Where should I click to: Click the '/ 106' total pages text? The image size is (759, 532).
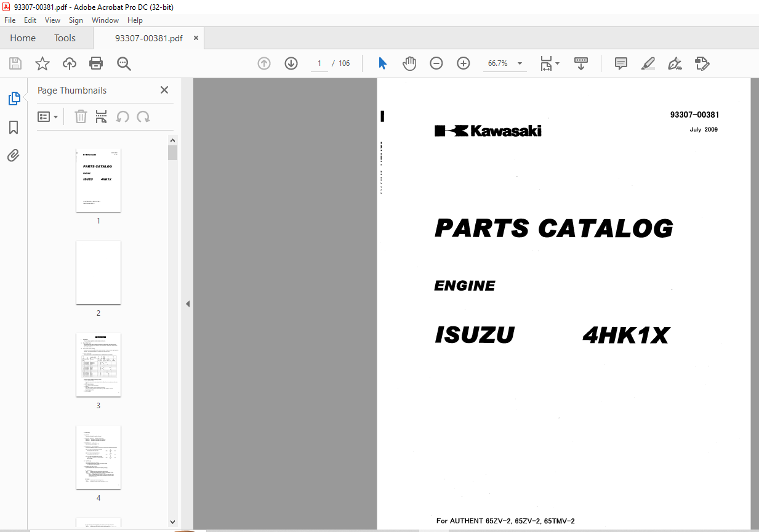point(341,63)
